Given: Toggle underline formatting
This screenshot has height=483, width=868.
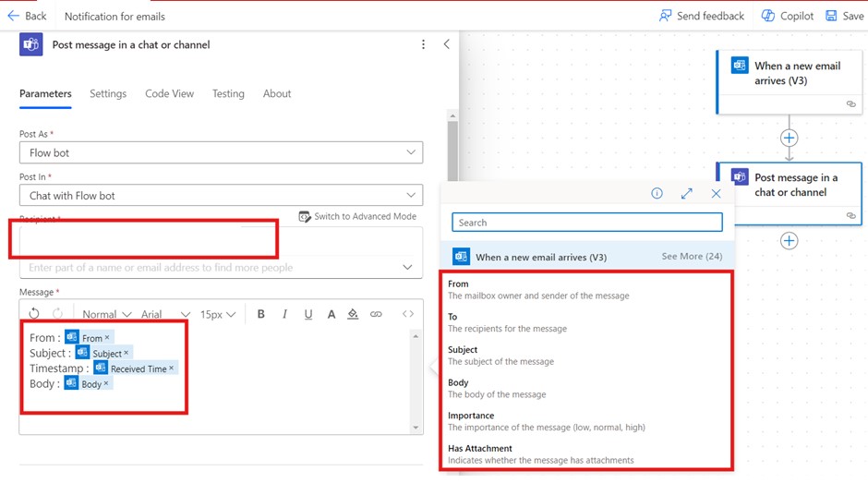Looking at the screenshot, I should [x=308, y=314].
